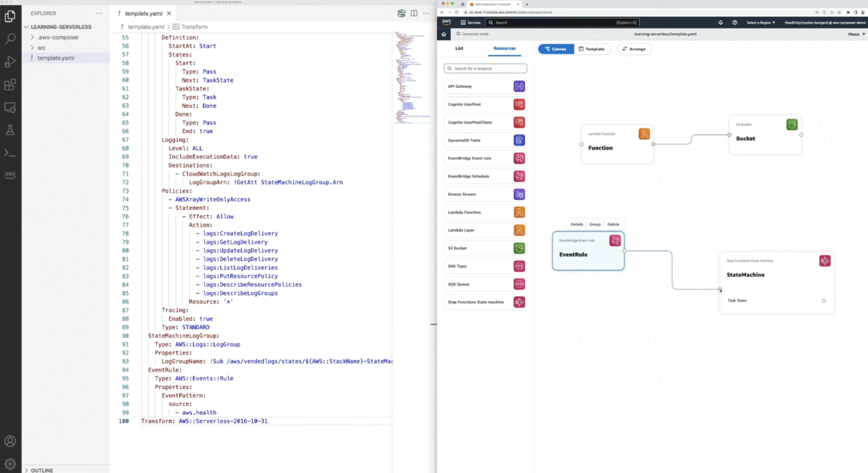Click the API Gateway resource icon

point(519,86)
